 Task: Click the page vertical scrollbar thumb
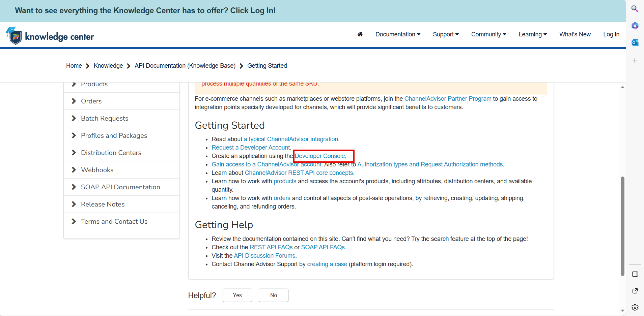[622, 226]
